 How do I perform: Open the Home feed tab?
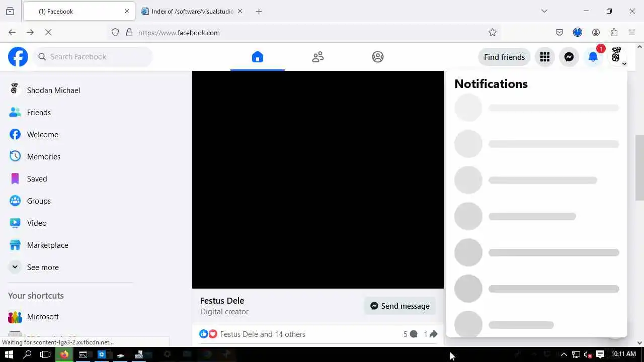point(258,57)
